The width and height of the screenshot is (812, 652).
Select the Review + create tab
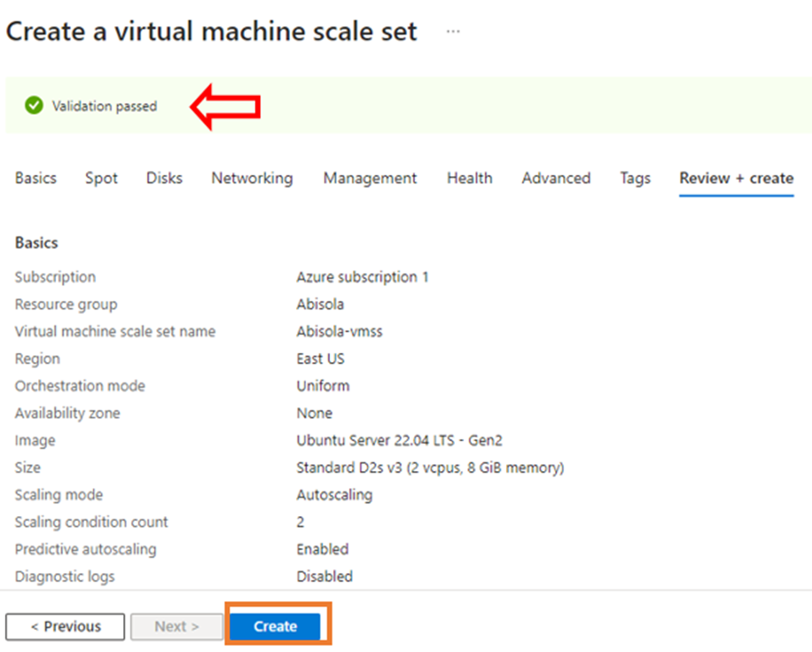tap(736, 179)
